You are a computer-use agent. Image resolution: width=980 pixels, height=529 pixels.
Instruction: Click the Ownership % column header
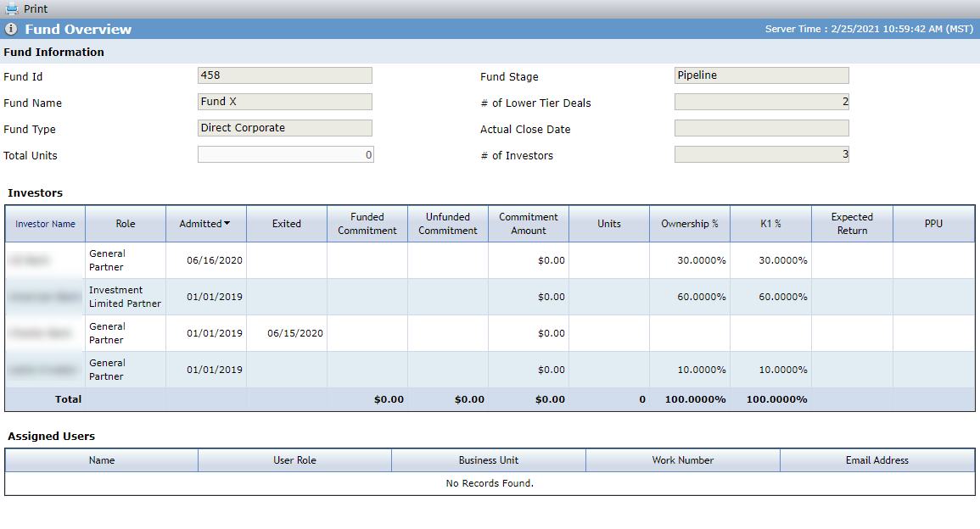tap(690, 224)
